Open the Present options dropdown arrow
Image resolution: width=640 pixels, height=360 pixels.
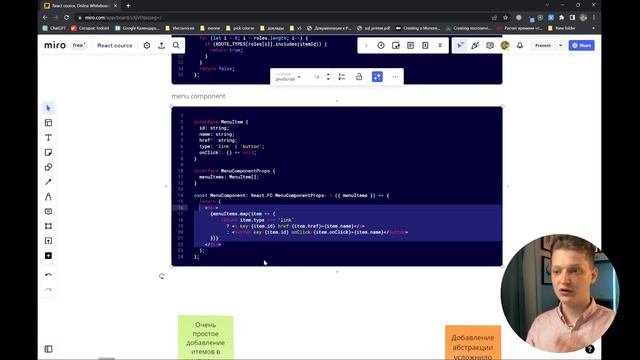(560, 45)
